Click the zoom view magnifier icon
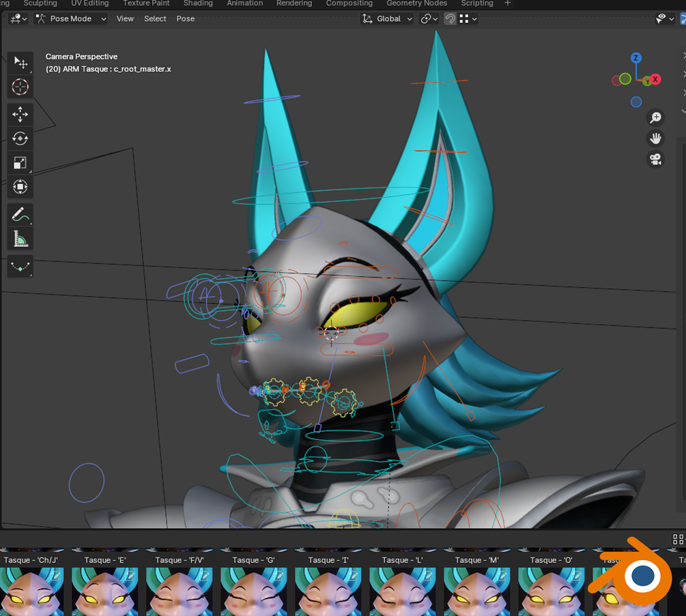The width and height of the screenshot is (686, 616). click(655, 117)
